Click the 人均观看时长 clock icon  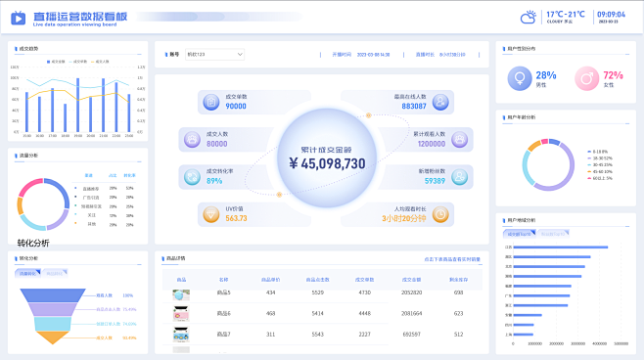(x=440, y=214)
